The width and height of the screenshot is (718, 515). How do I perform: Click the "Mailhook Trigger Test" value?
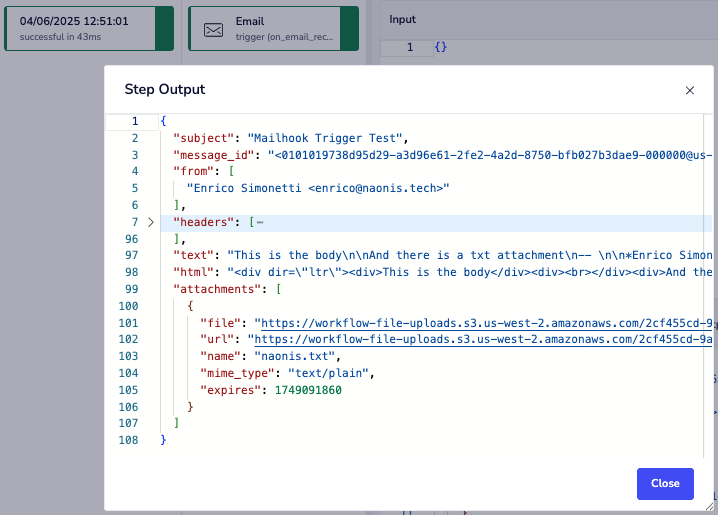(x=325, y=138)
